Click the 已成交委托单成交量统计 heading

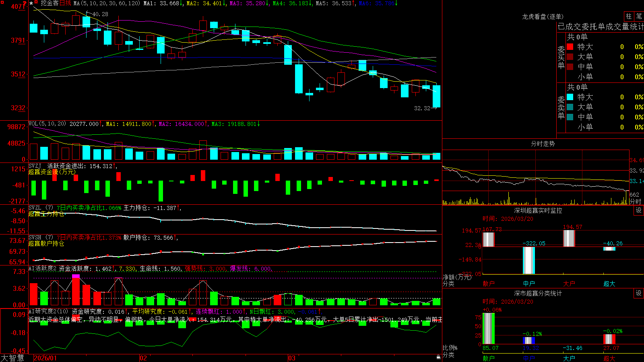[601, 27]
